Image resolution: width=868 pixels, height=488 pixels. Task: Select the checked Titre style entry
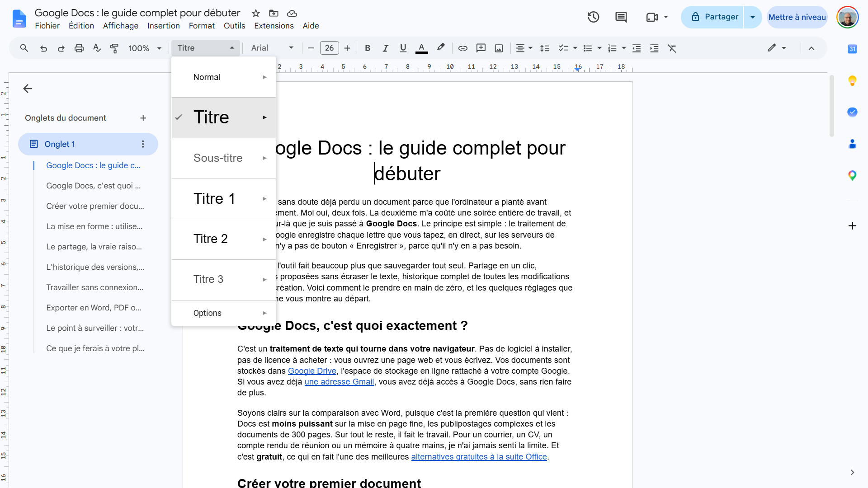click(x=224, y=117)
